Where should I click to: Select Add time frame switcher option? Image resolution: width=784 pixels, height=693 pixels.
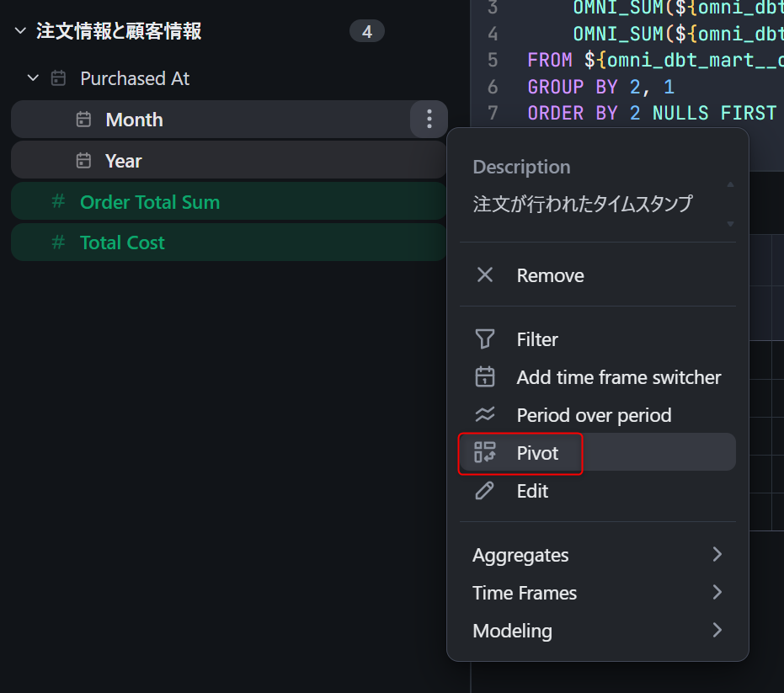(x=618, y=377)
